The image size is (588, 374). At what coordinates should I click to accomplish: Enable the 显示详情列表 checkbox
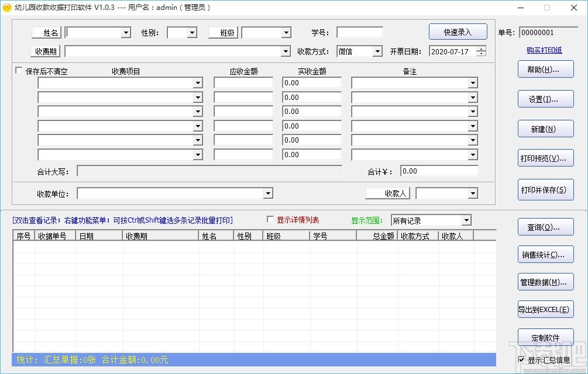(270, 220)
